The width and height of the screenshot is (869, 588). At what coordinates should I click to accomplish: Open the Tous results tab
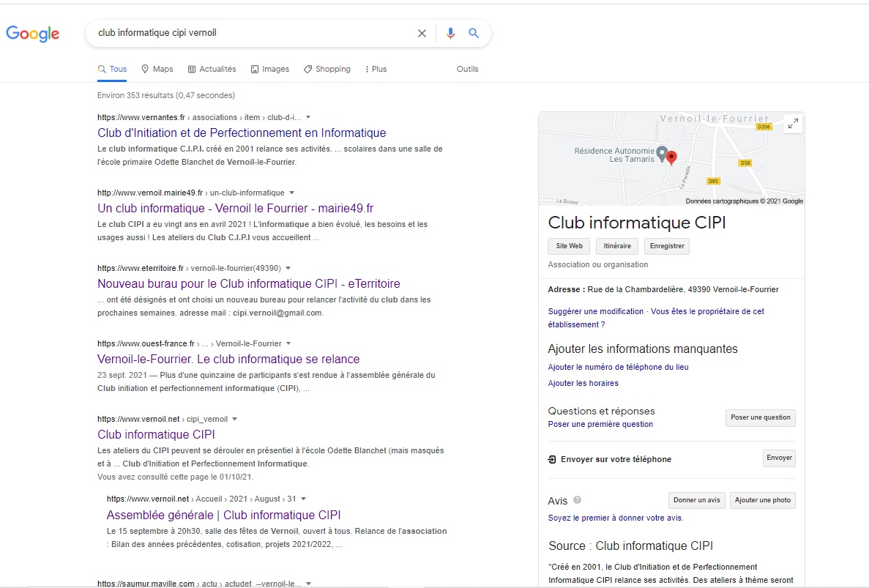113,70
